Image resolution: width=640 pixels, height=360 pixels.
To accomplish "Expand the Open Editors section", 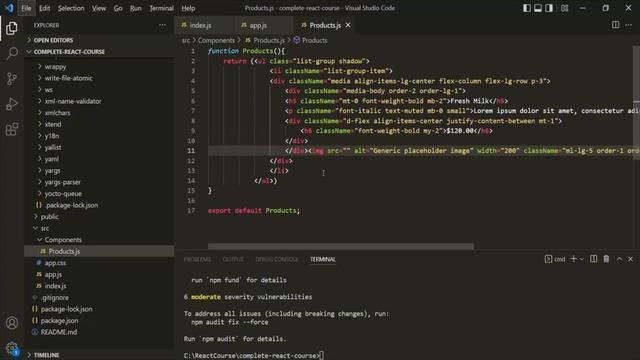I will pos(99,40).
